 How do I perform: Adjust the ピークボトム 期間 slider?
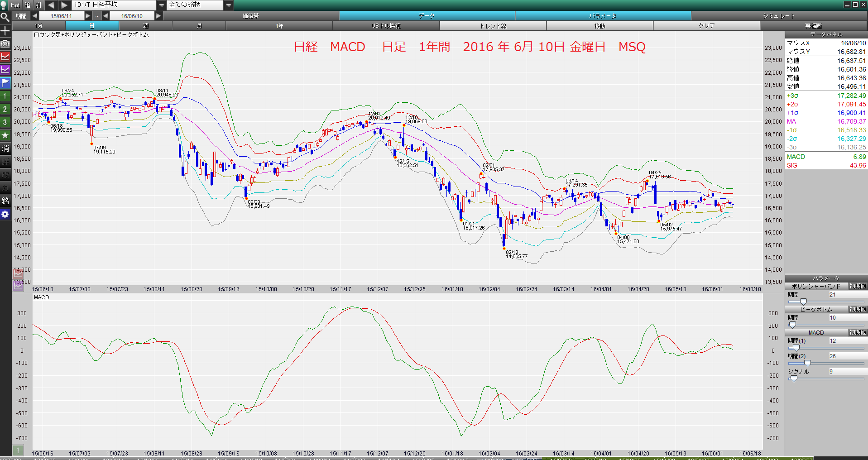[x=792, y=325]
